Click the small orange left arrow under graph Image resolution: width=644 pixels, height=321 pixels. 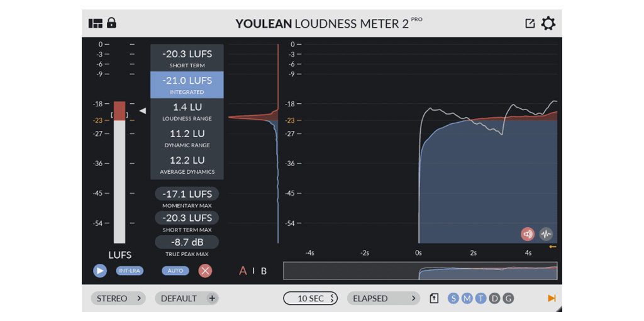point(552,247)
